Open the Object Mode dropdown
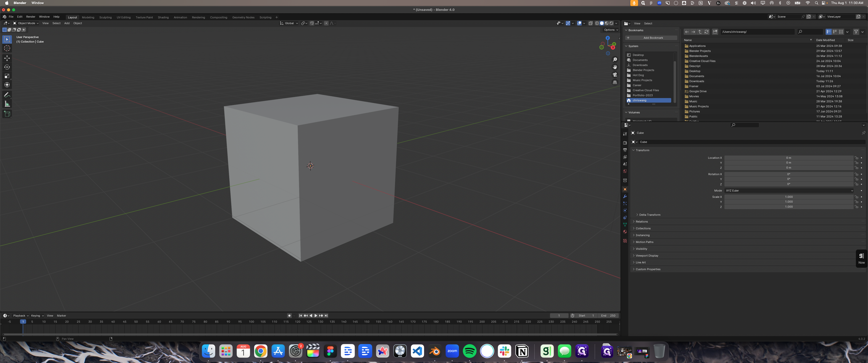This screenshot has width=868, height=363. [x=25, y=23]
